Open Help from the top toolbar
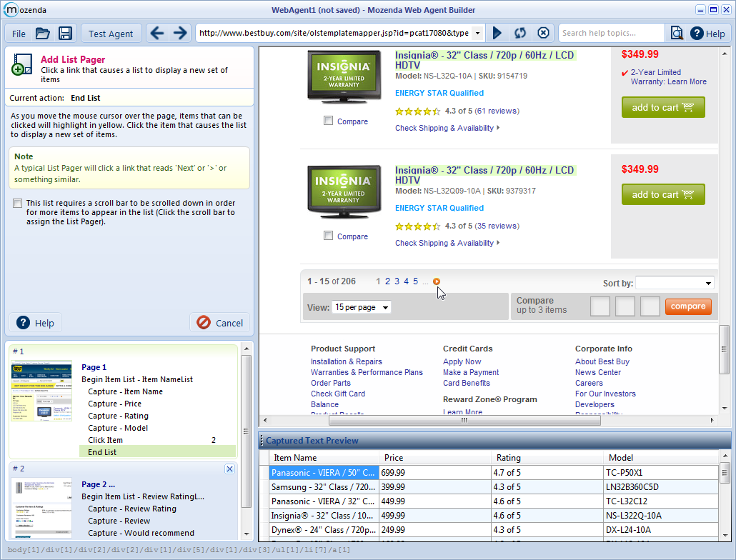Image resolution: width=736 pixels, height=560 pixels. pos(707,34)
